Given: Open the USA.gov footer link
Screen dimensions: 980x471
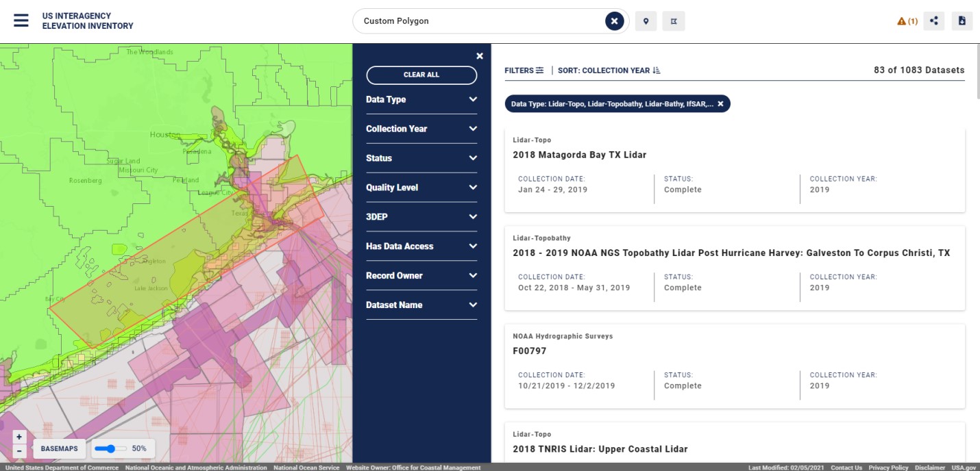Looking at the screenshot, I should [964, 468].
